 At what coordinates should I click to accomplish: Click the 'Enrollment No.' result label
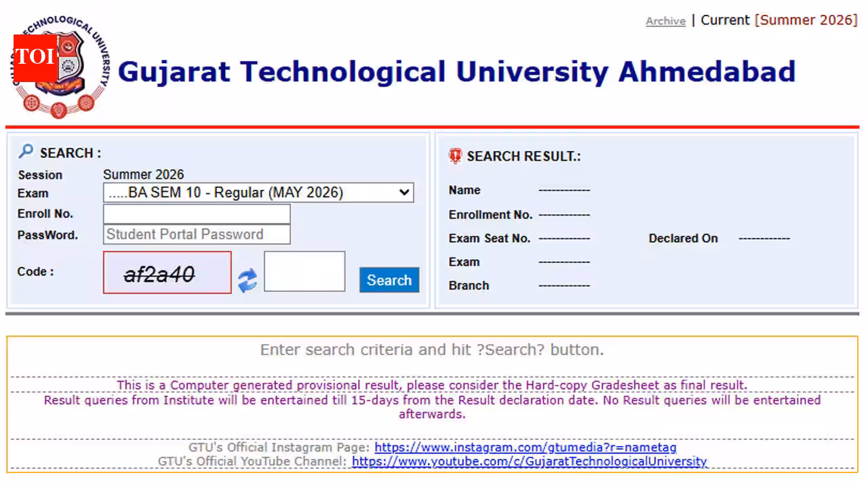490,215
